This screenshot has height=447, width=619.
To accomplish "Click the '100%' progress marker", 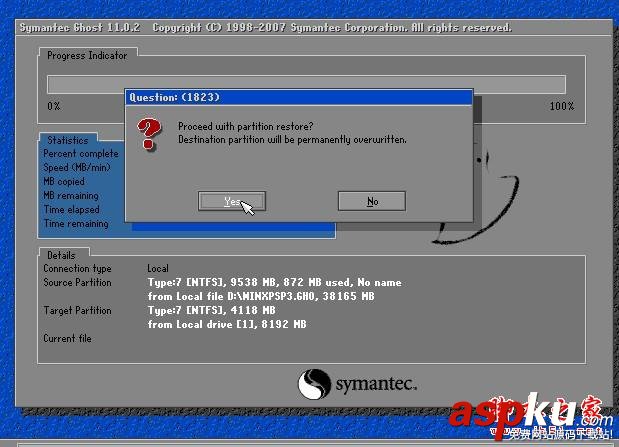I will click(x=562, y=106).
